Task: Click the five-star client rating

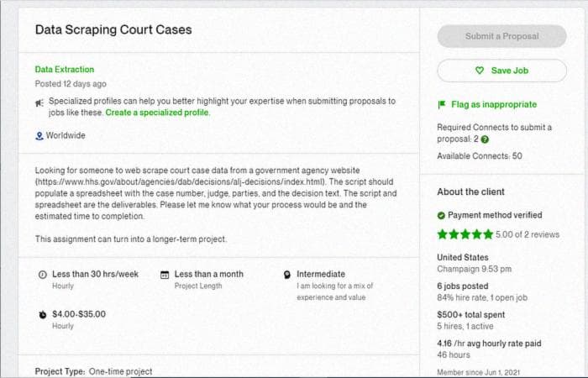Action: 465,234
